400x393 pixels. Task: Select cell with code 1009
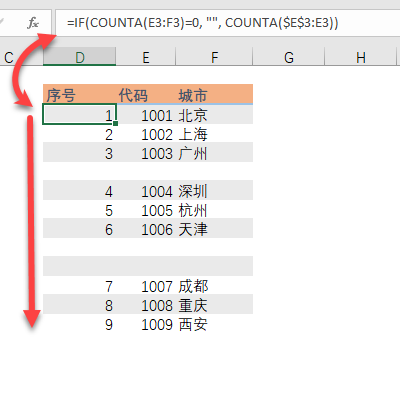coord(146,324)
